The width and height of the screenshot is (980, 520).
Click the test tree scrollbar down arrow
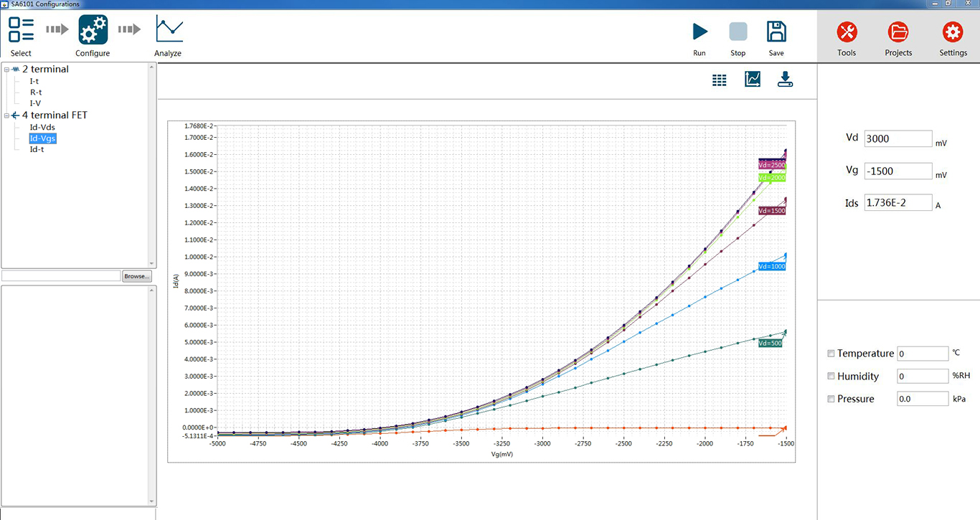(x=151, y=264)
